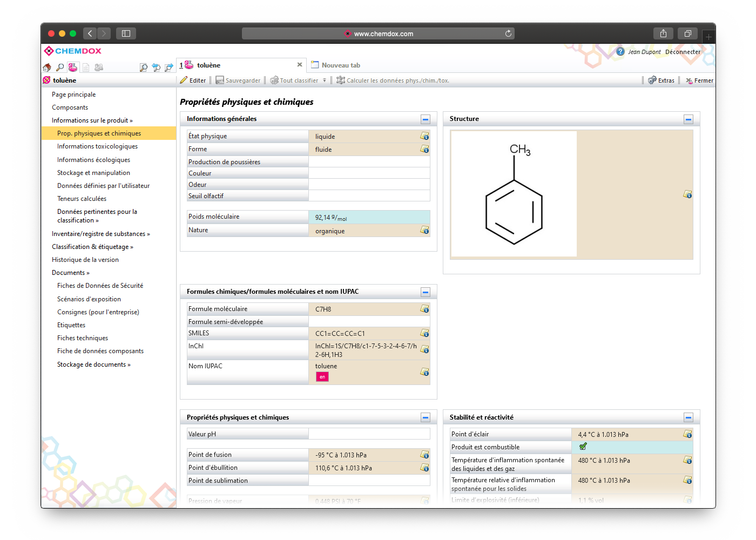This screenshot has height=540, width=756.
Task: Click the navigate-forward arrow icon in sidebar
Action: [168, 67]
